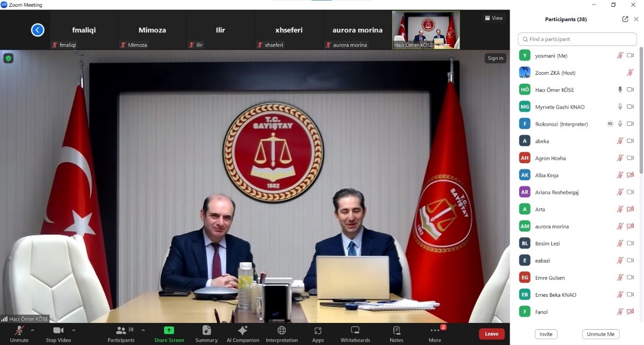Click the red Leave button

click(x=491, y=334)
